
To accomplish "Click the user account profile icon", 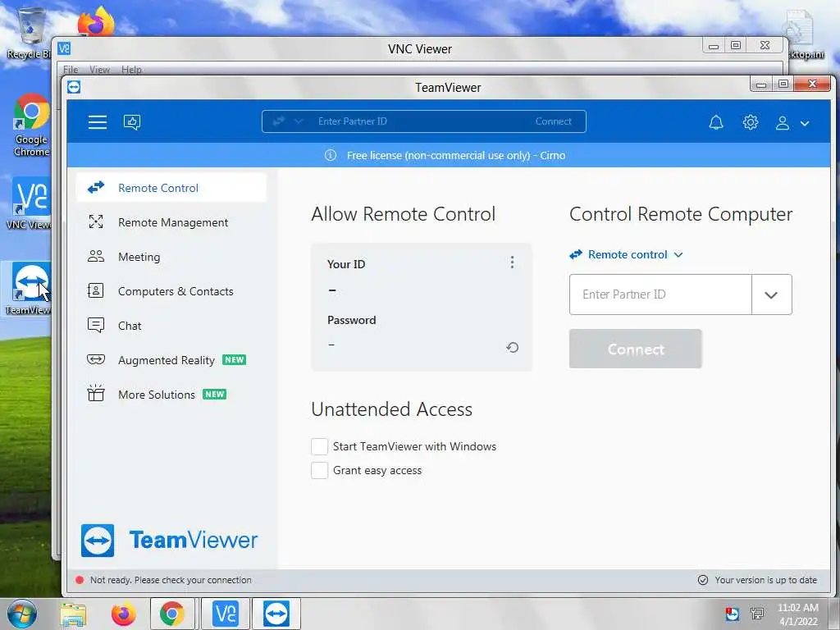I will coord(782,123).
